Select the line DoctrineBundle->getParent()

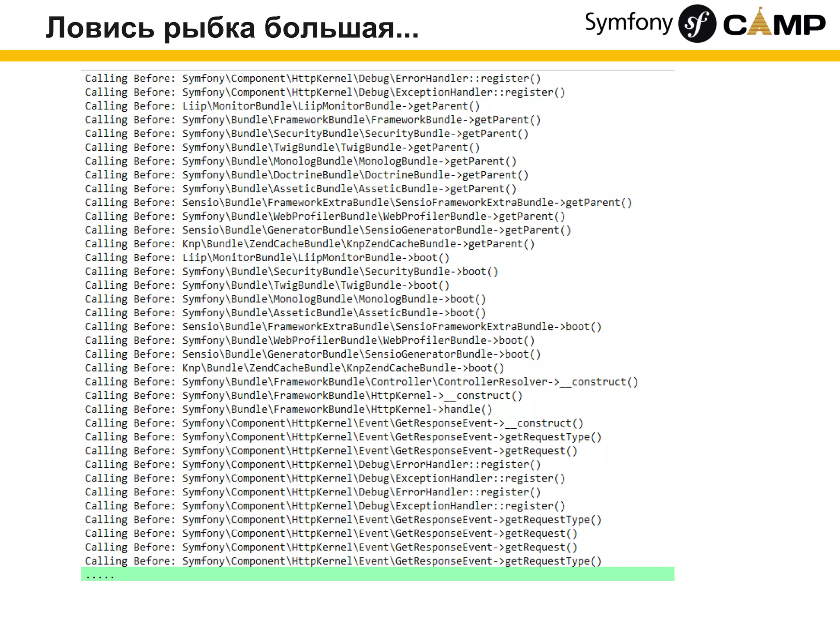307,175
